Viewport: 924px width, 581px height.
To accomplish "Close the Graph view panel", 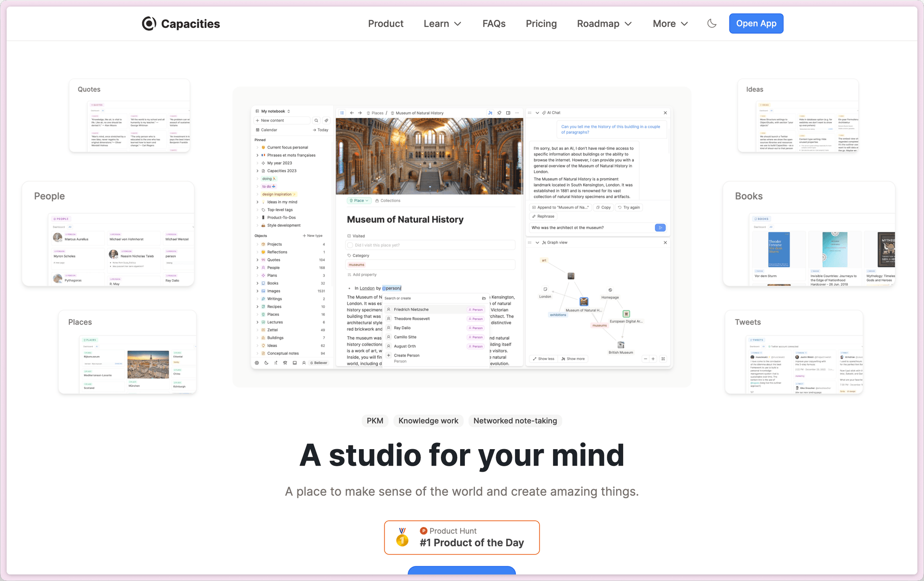I will click(x=665, y=243).
